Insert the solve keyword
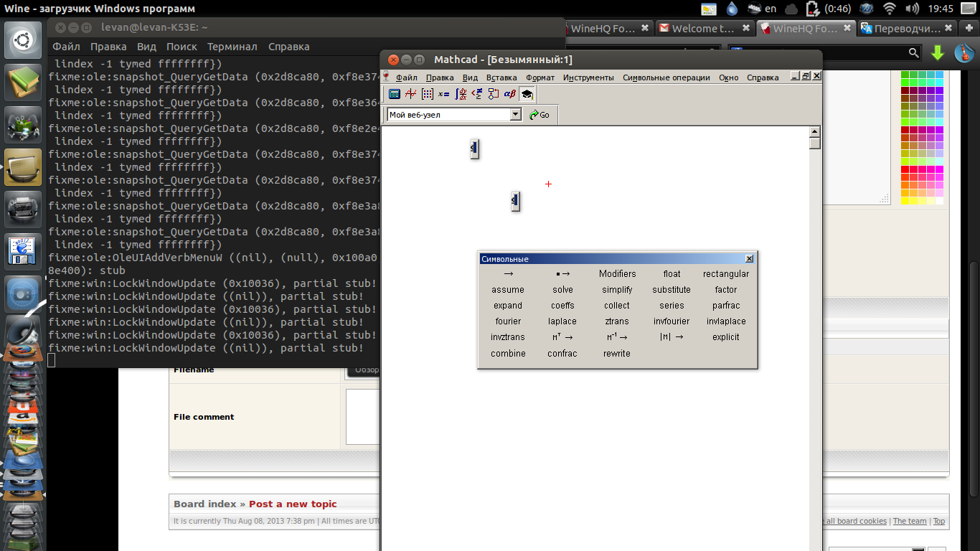Image resolution: width=980 pixels, height=551 pixels. pos(562,290)
